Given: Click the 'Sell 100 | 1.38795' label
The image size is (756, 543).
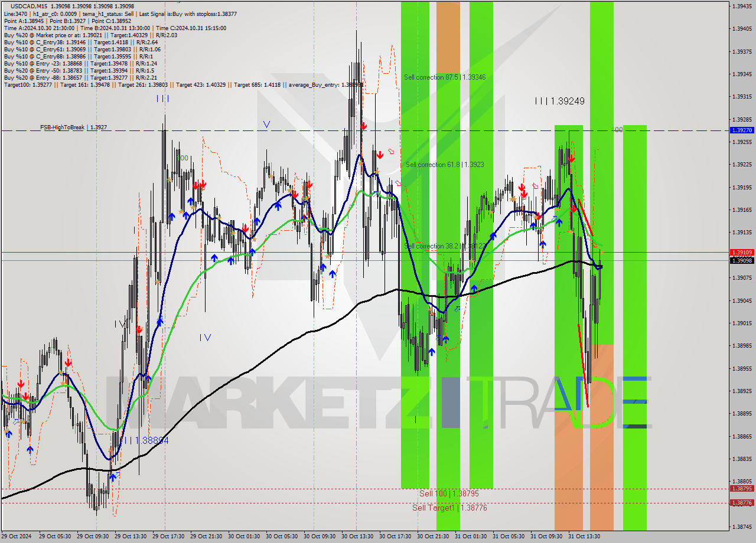Looking at the screenshot, I should (449, 493).
